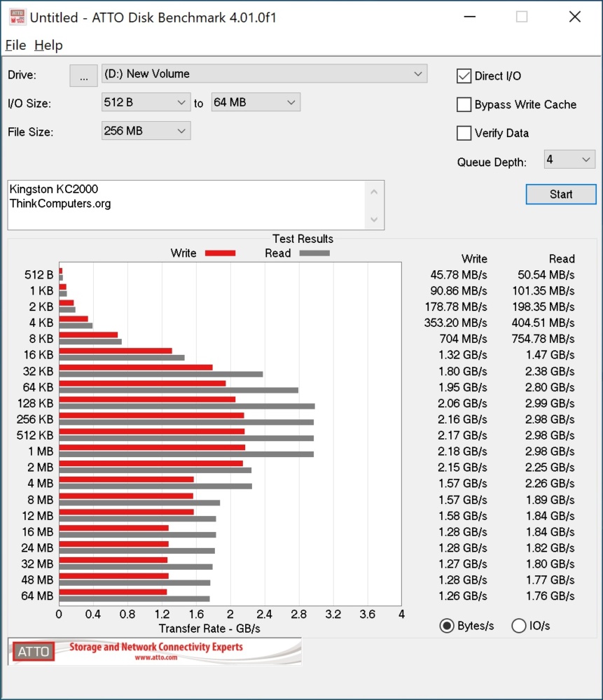603x700 pixels.
Task: Enable the Verify Data checkbox
Action: (x=464, y=133)
